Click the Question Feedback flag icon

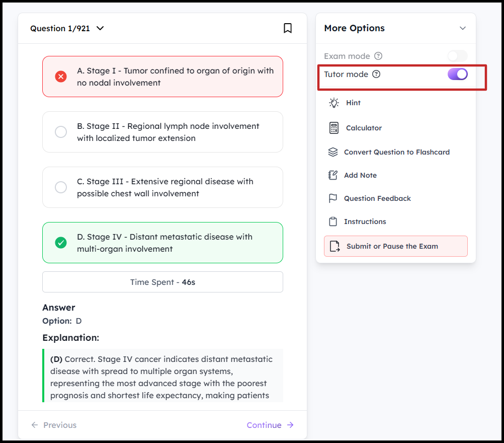(x=333, y=198)
